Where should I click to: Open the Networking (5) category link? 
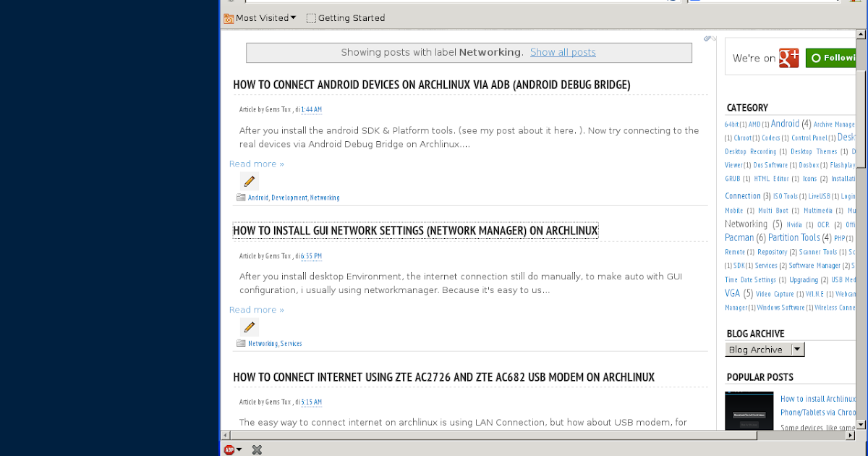coord(746,224)
